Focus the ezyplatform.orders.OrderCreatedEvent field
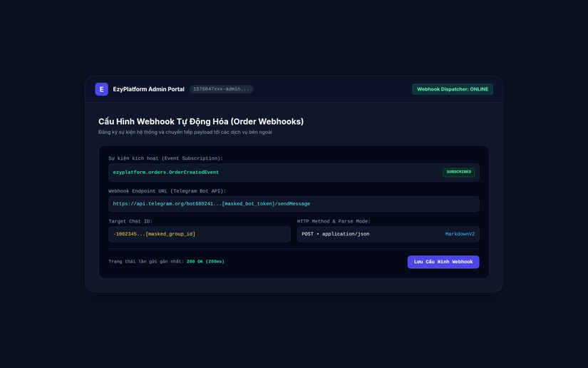Viewport: 588px width, 368px height. [294, 172]
